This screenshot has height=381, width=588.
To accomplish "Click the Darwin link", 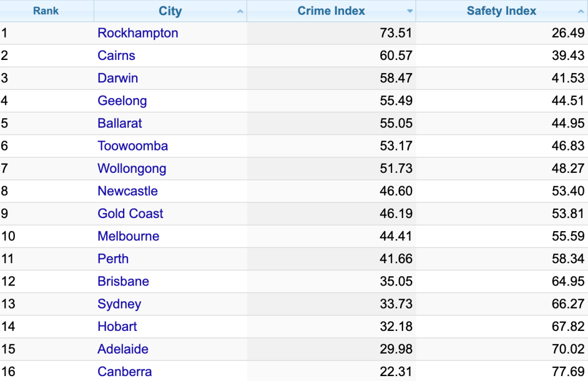I will (118, 78).
